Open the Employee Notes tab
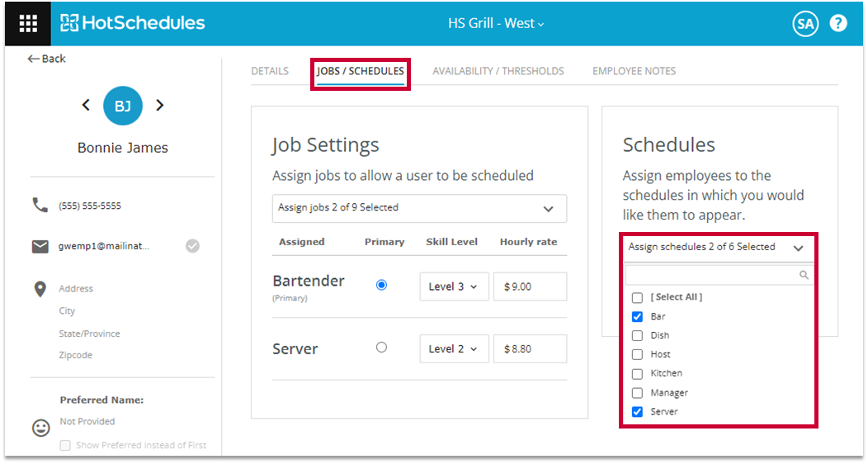This screenshot has width=868, height=464. 634,71
